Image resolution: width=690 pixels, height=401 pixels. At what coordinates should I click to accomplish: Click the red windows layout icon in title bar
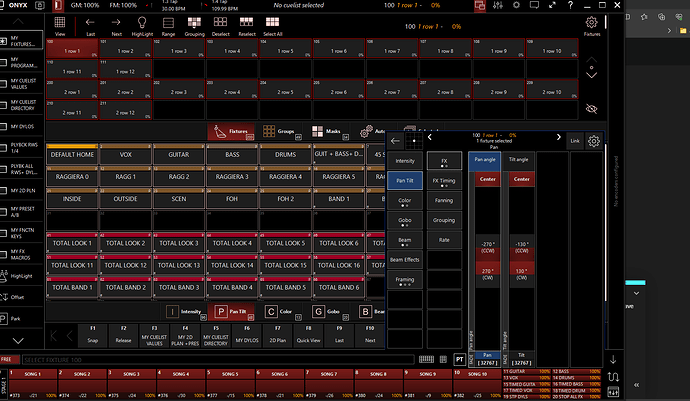[480, 5]
